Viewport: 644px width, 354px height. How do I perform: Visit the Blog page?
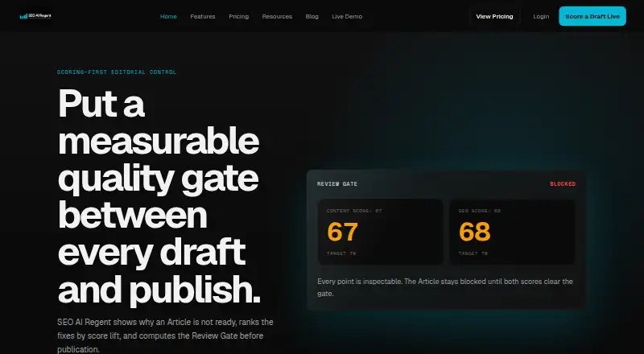(312, 16)
